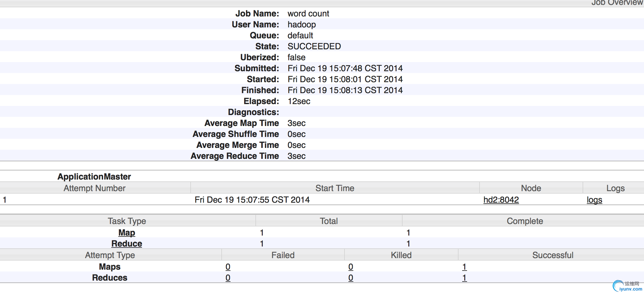Image resolution: width=644 pixels, height=294 pixels.
Task: Click the 'Maps' attempt type label
Action: (110, 267)
